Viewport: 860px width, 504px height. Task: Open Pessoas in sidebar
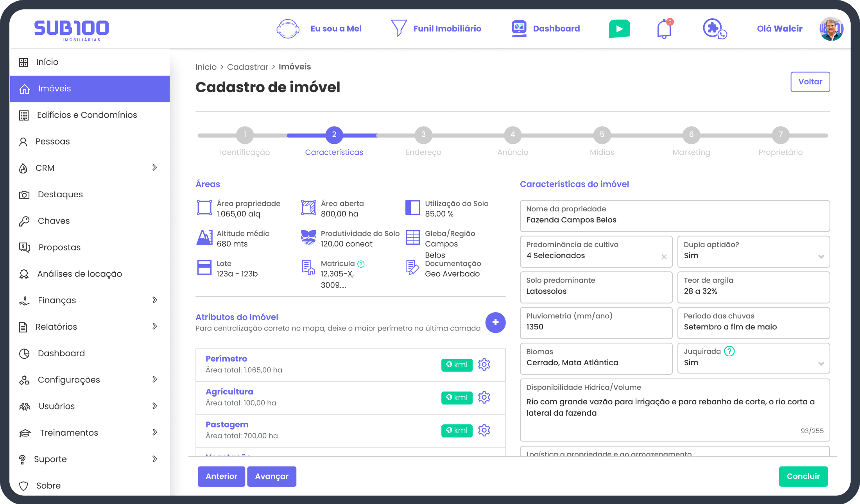pyautogui.click(x=90, y=141)
